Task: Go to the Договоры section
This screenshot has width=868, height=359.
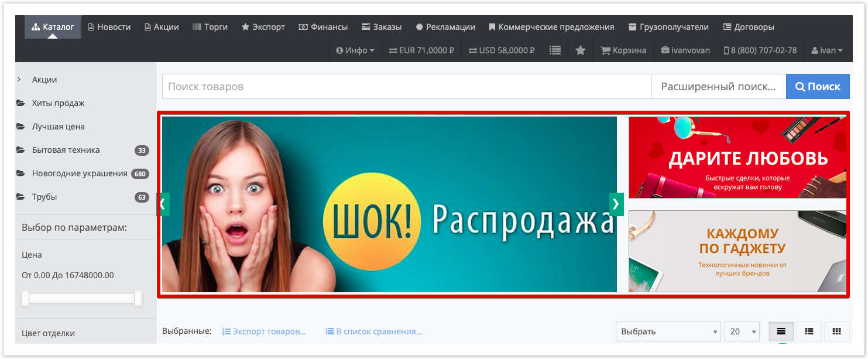Action: click(x=748, y=27)
